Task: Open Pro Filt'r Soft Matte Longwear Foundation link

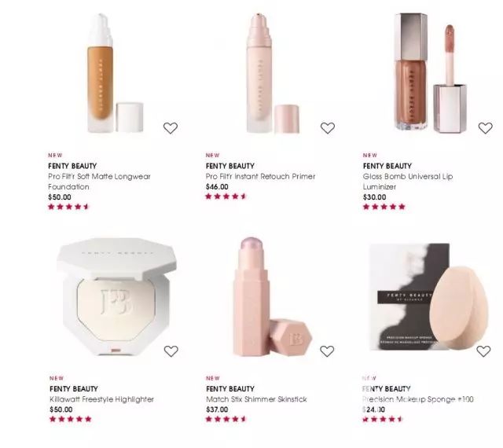Action: (99, 182)
